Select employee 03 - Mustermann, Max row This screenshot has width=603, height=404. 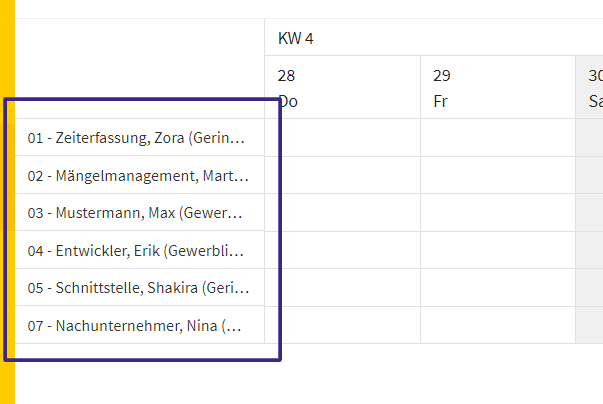point(140,213)
